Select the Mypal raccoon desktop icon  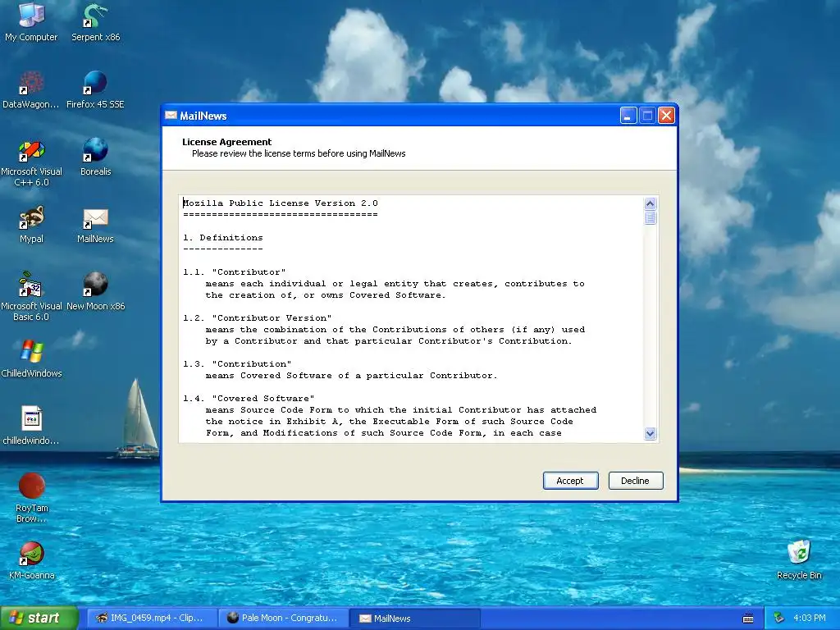(31, 225)
